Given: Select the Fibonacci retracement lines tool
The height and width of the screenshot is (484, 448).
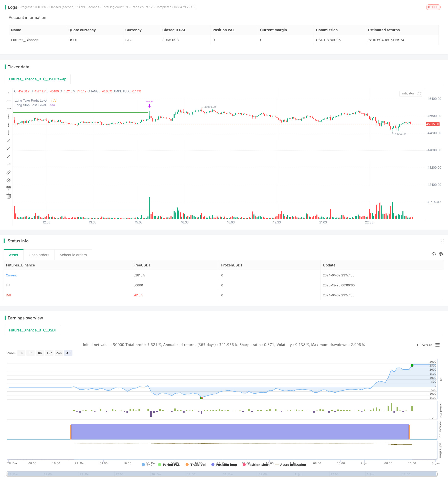Looking at the screenshot, I should pos(9,188).
